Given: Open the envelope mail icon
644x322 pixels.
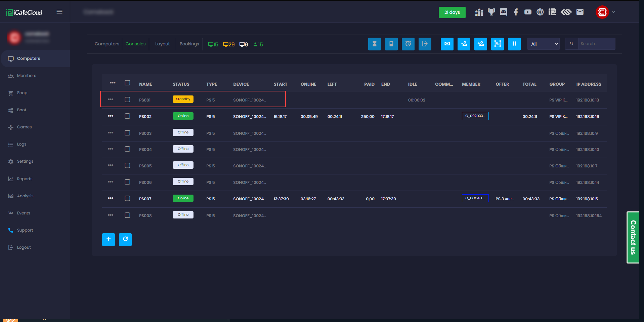Looking at the screenshot, I should (580, 12).
